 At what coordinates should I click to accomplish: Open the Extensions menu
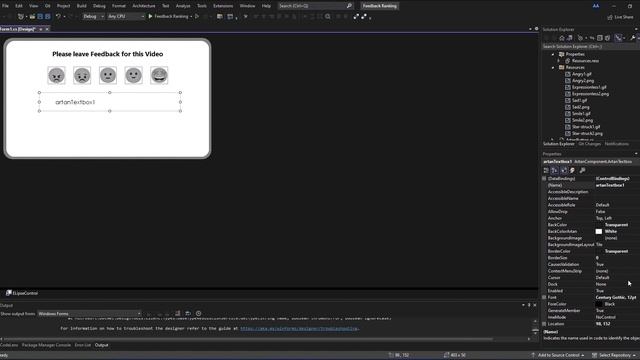(223, 6)
